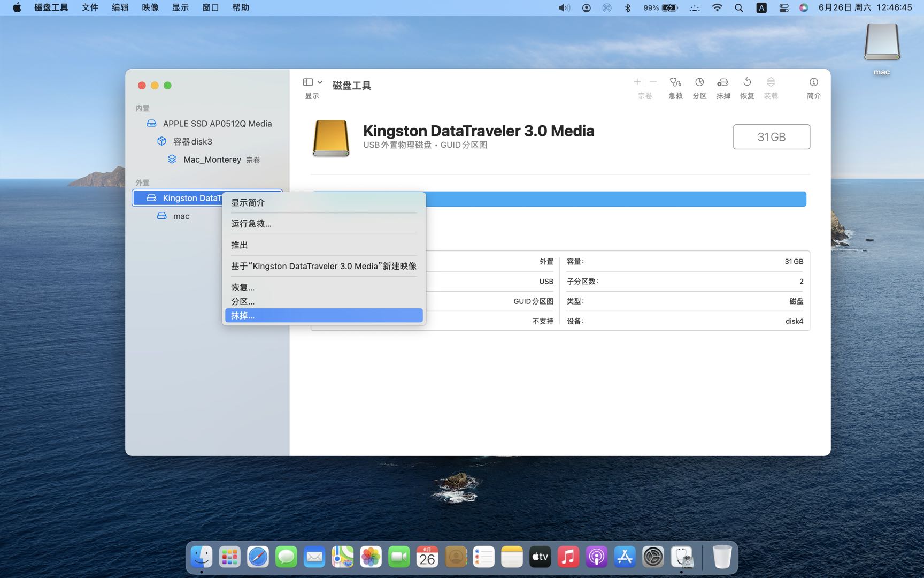This screenshot has height=578, width=924.
Task: Open Calendar in the Dock
Action: pyautogui.click(x=427, y=557)
